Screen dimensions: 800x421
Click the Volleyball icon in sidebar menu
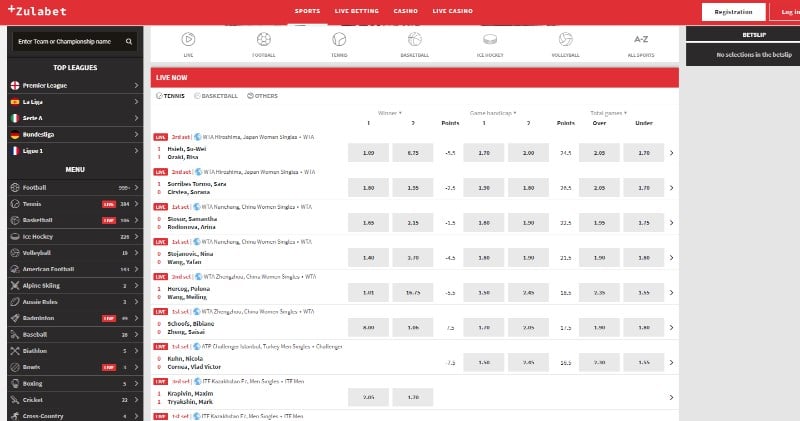(15, 253)
